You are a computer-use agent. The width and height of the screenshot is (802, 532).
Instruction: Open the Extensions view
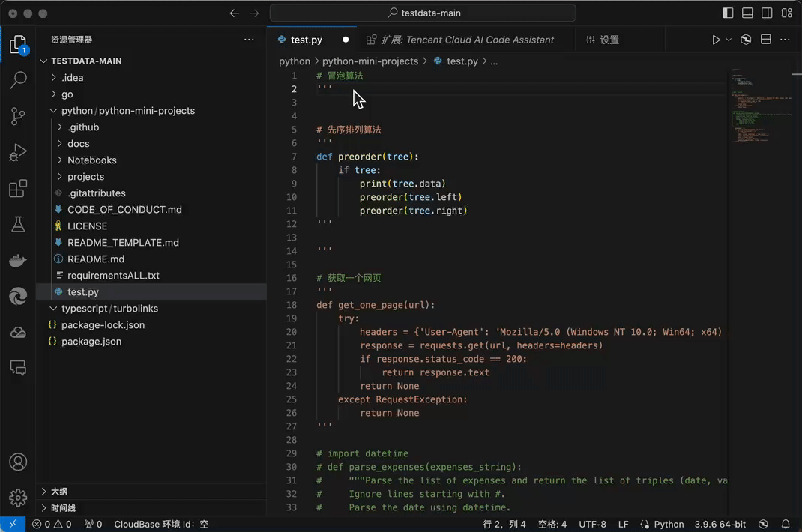click(18, 188)
